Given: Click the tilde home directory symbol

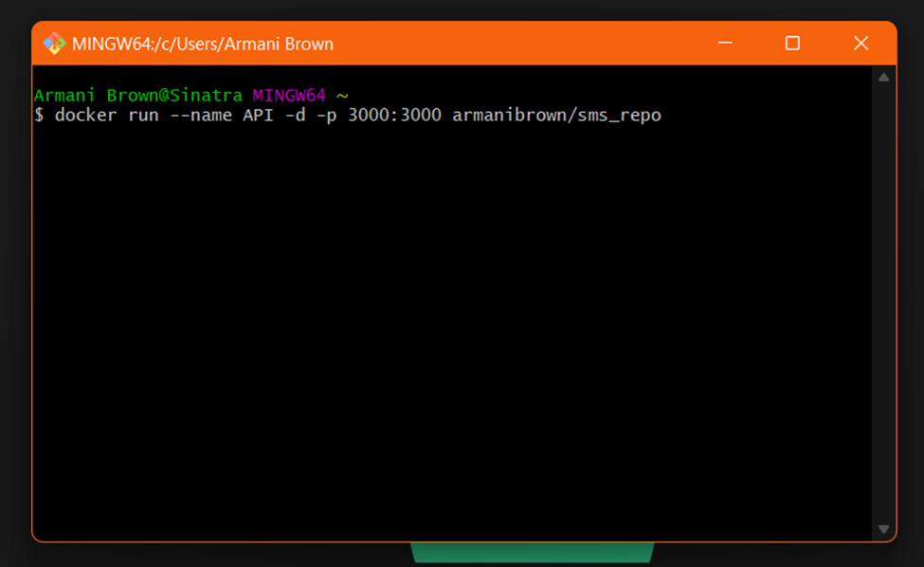Looking at the screenshot, I should coord(343,95).
